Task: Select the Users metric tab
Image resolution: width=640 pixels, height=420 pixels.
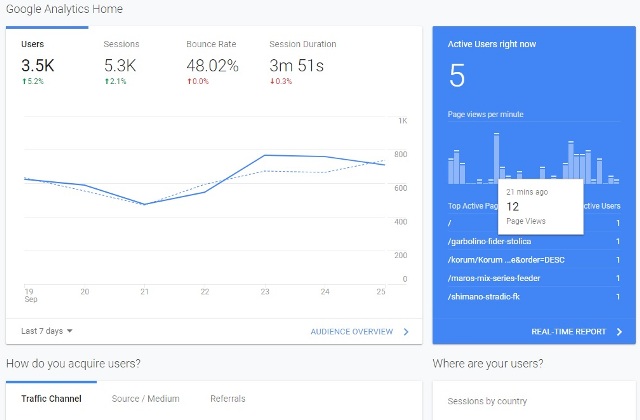Action: [47, 62]
